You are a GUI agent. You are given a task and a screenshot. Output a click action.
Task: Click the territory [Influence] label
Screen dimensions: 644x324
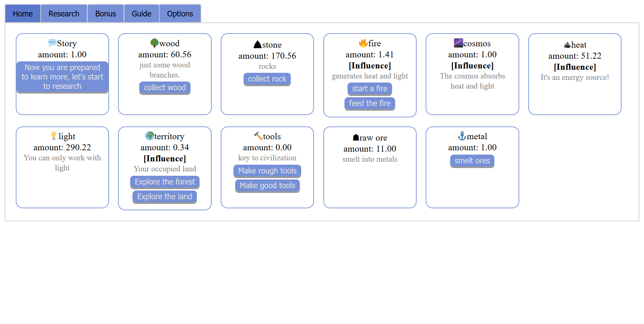click(x=165, y=158)
